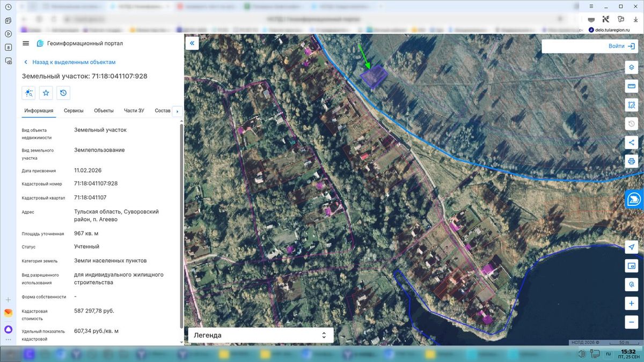The image size is (644, 362).
Task: Open the overview mini-map
Action: (x=632, y=265)
